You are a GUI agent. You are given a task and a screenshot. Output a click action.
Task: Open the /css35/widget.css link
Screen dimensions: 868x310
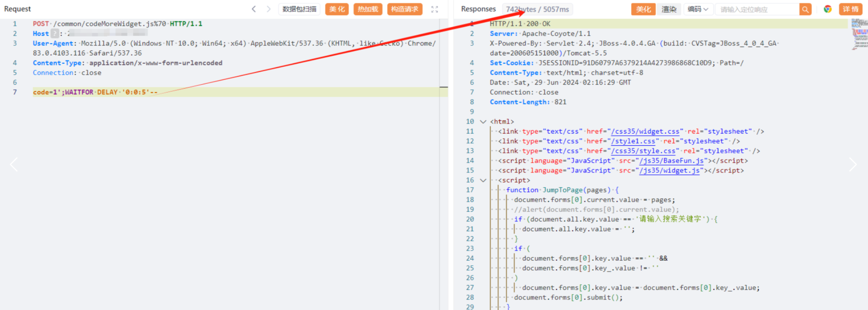tap(645, 131)
